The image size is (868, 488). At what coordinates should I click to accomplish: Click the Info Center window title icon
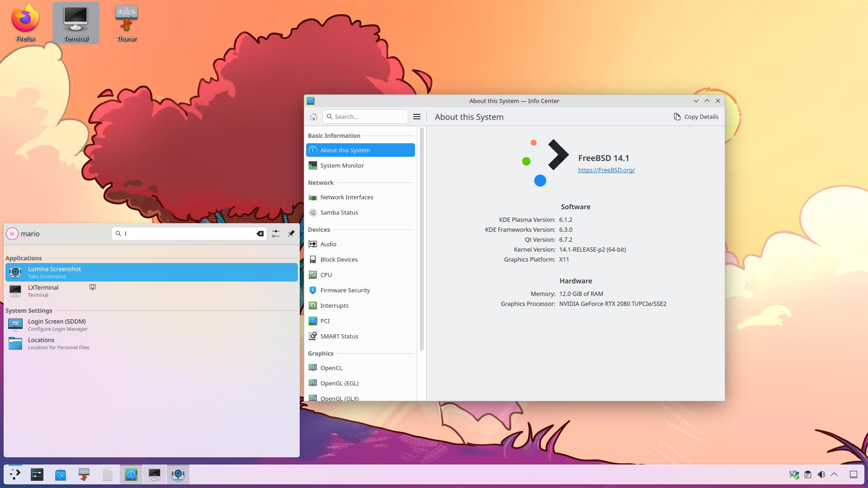(x=311, y=101)
